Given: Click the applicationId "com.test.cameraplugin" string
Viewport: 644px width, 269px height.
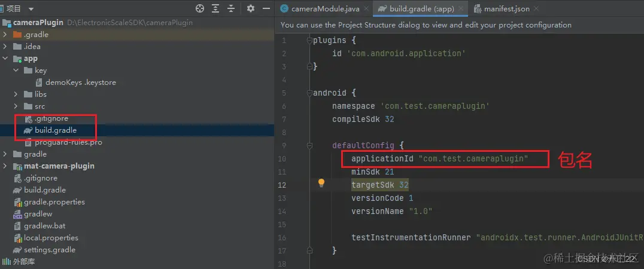Looking at the screenshot, I should click(x=473, y=158).
